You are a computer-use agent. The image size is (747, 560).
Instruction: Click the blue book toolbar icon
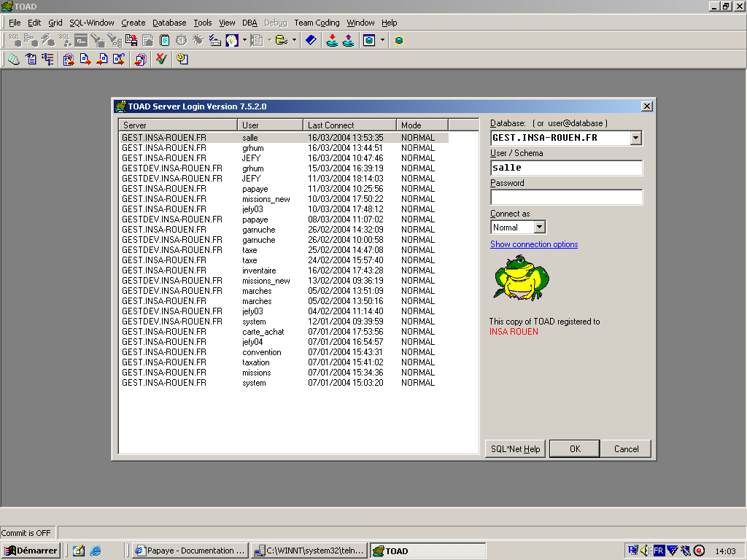(x=311, y=41)
